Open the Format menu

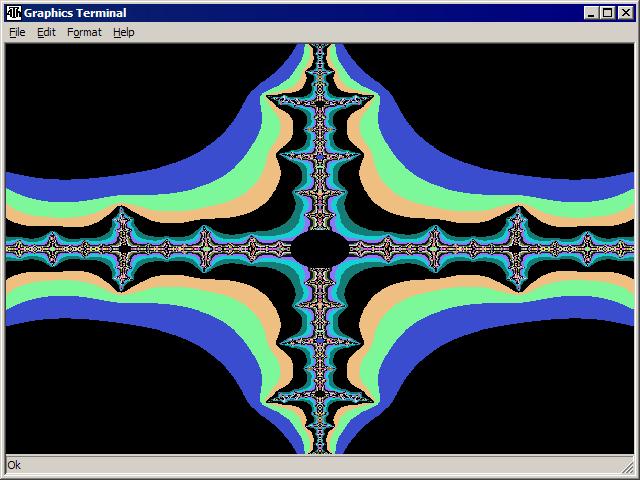pos(84,32)
